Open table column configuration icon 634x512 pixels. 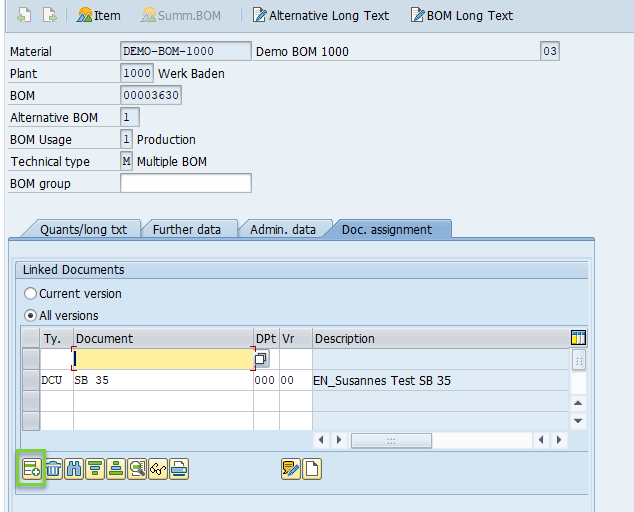coord(579,337)
